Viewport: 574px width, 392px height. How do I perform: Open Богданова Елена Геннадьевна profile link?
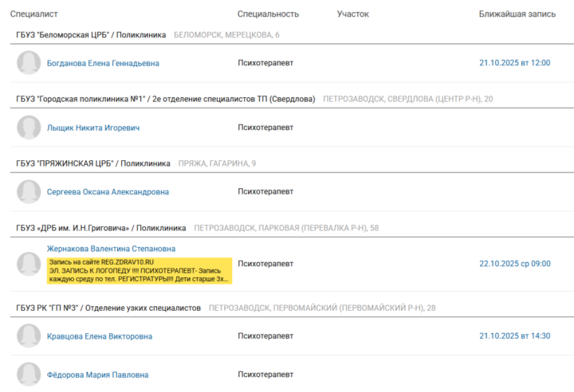(x=103, y=63)
